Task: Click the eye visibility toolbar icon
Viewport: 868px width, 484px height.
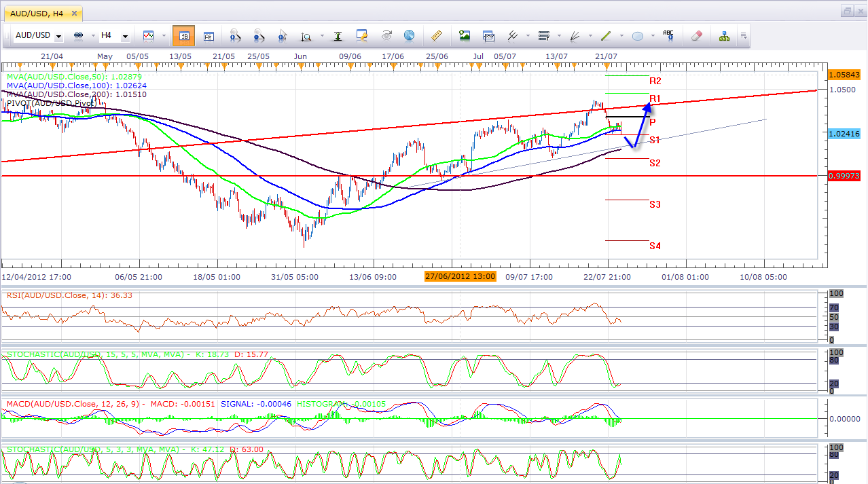Action: 387,35
